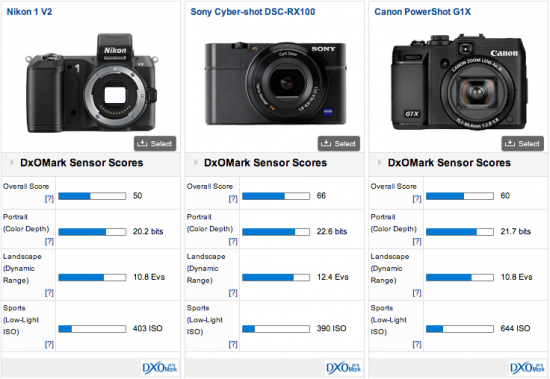550x379 pixels.
Task: Click Select button under Canon G1X
Action: click(523, 144)
